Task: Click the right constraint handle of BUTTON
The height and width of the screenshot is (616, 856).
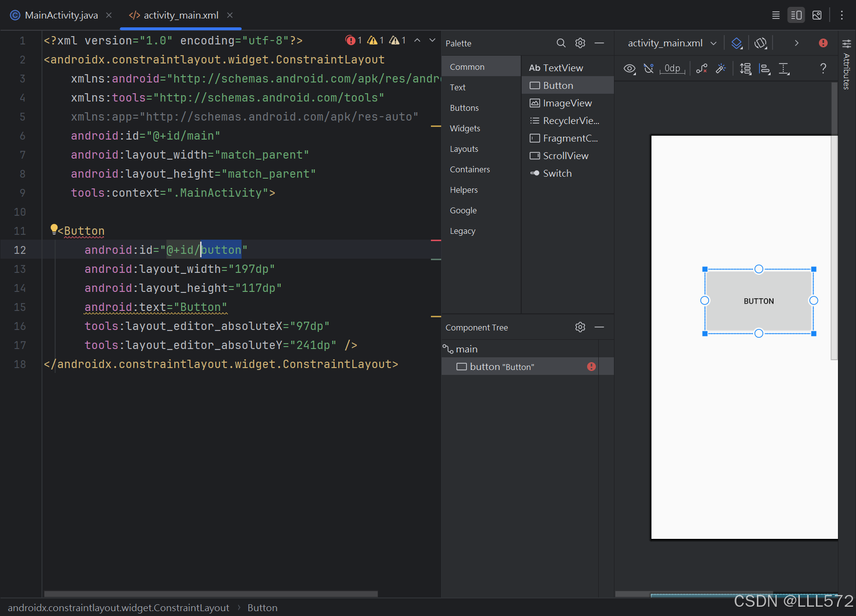Action: point(814,301)
